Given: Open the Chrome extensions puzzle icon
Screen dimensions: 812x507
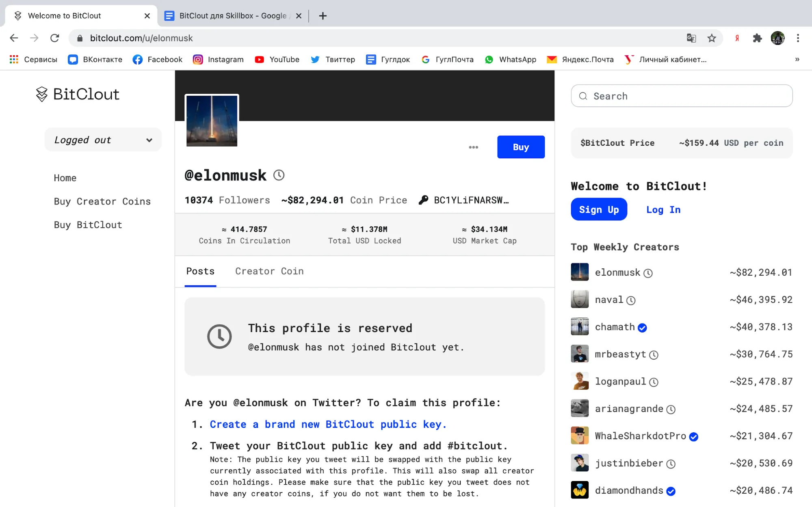Looking at the screenshot, I should click(x=757, y=38).
